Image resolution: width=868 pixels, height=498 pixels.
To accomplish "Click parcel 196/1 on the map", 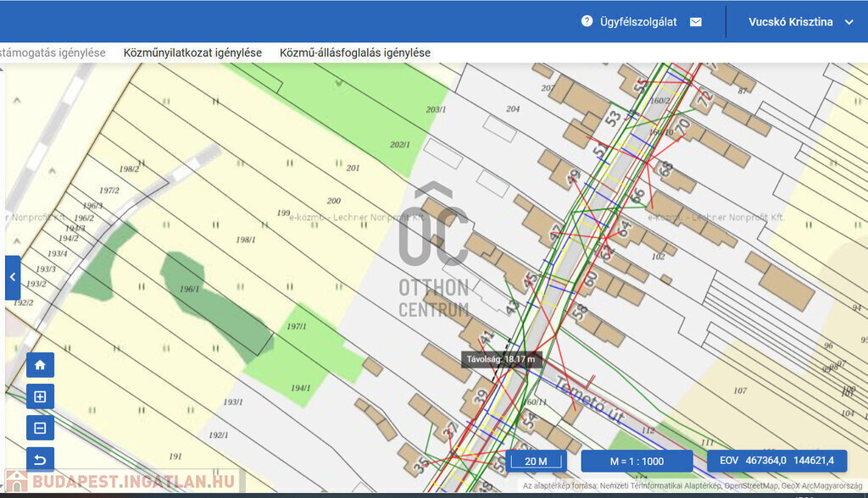I will pyautogui.click(x=190, y=290).
